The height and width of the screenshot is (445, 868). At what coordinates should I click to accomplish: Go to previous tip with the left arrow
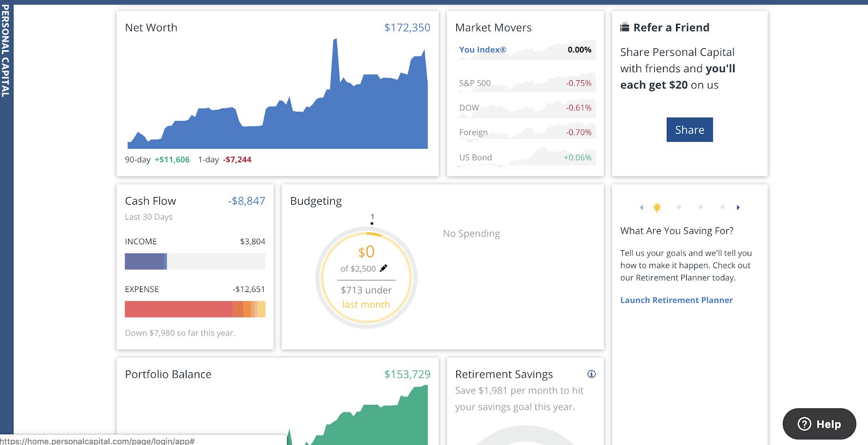[x=641, y=207]
